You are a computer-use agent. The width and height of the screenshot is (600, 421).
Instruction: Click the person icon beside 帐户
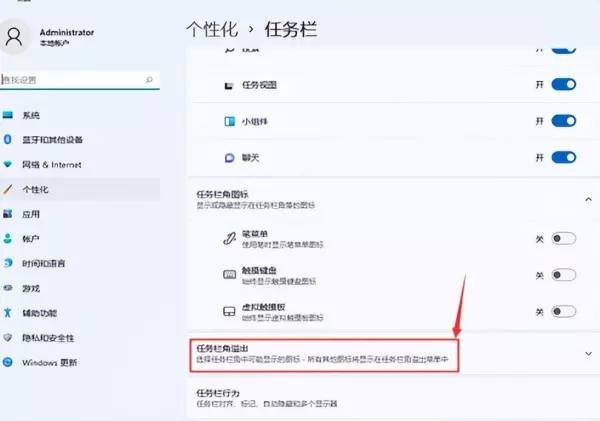click(x=8, y=238)
